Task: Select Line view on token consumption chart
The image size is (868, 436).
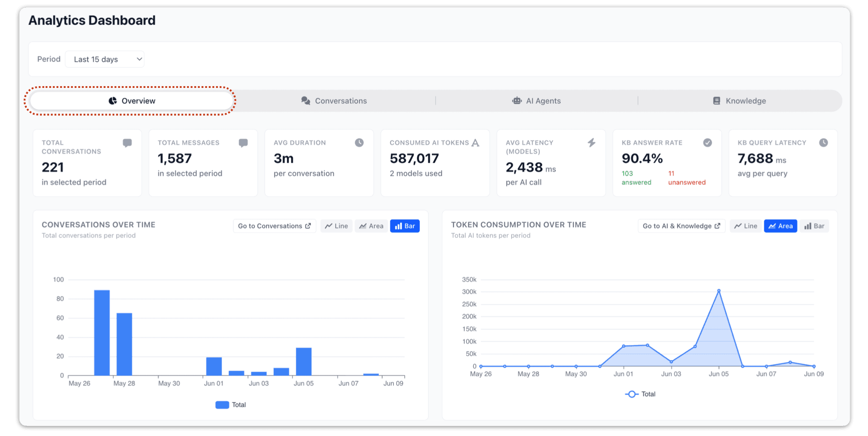Action: click(x=746, y=226)
